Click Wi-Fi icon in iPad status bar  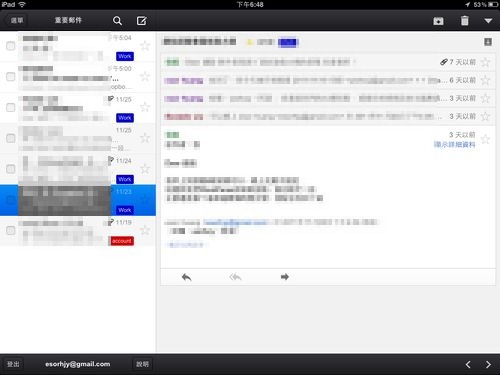[x=22, y=4]
